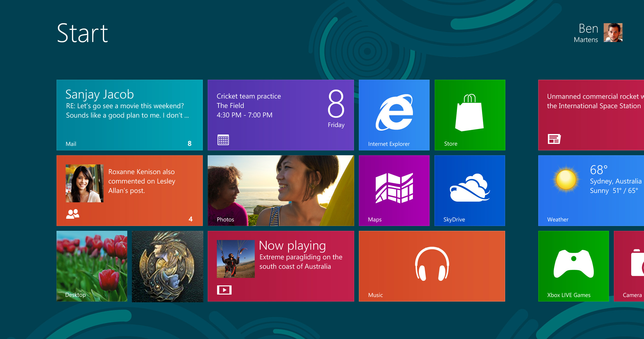Click the People notification count 4
The width and height of the screenshot is (644, 339).
(x=191, y=219)
